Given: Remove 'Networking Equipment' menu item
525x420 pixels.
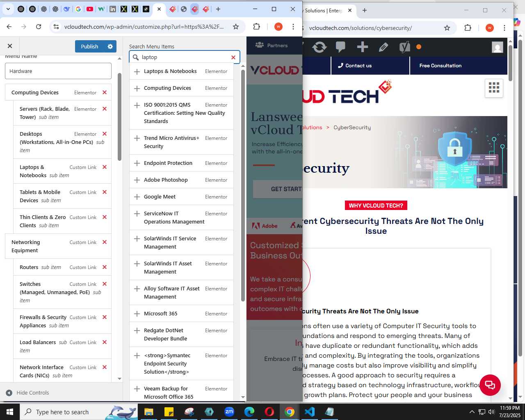Looking at the screenshot, I should pos(105,242).
